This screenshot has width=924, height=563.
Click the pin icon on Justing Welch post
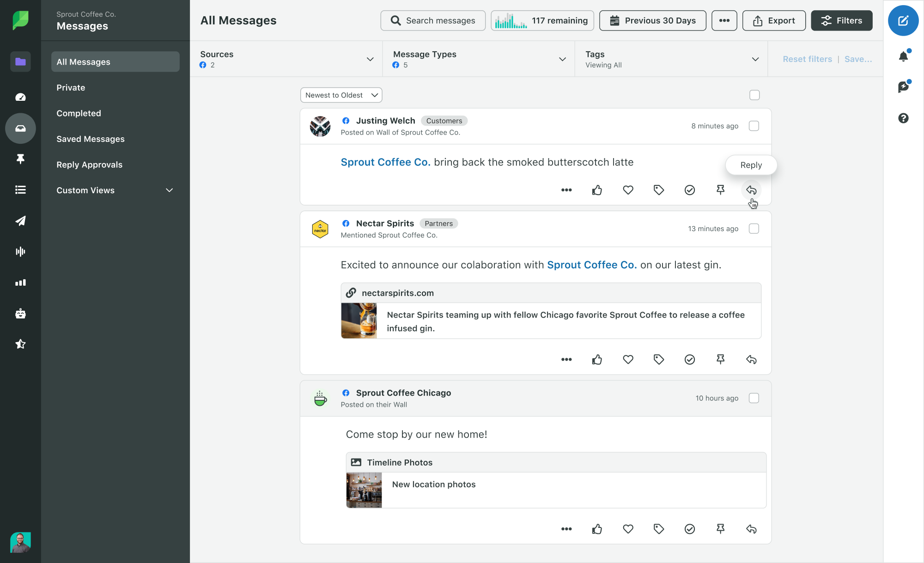point(720,190)
